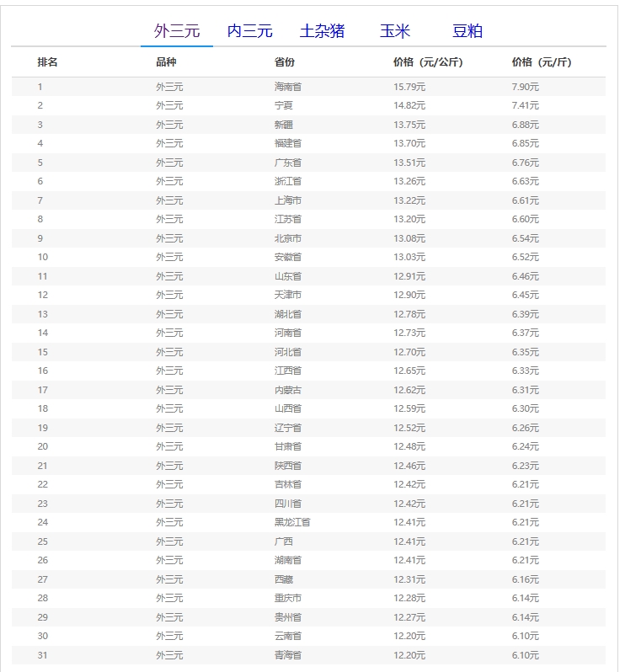The image size is (625, 672).
Task: Click the 6.85元 price cell
Action: [x=525, y=143]
